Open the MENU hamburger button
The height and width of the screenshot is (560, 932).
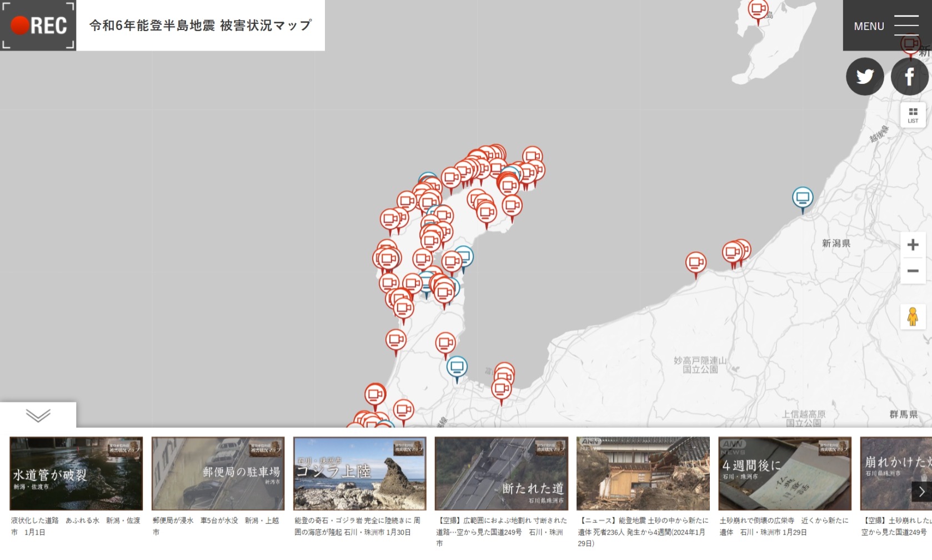coord(887,26)
